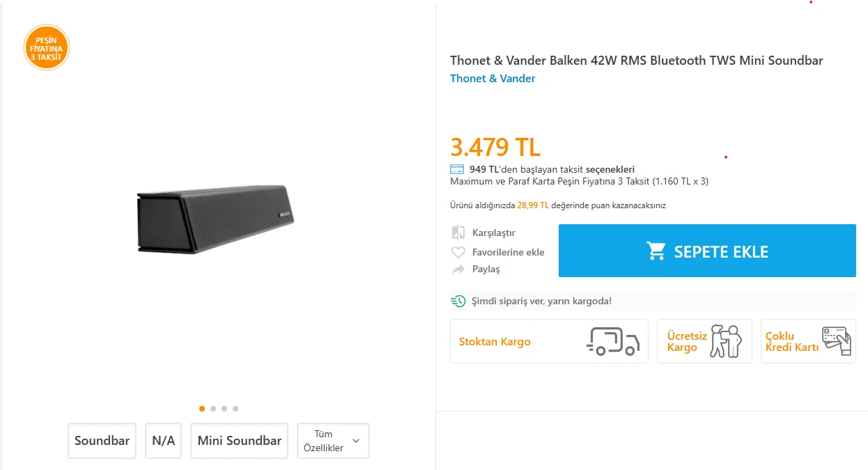
Task: Open taksit seçenekleri installment options
Action: [x=610, y=169]
